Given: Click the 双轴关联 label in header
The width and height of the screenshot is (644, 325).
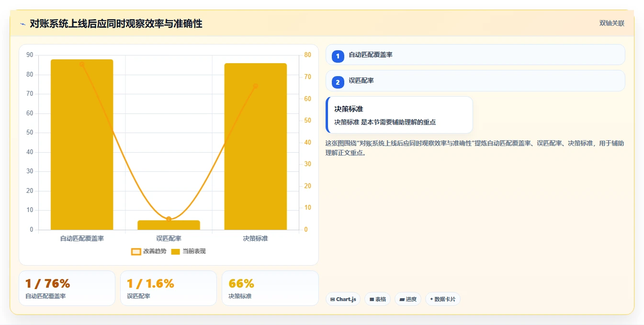Looking at the screenshot, I should pos(611,23).
